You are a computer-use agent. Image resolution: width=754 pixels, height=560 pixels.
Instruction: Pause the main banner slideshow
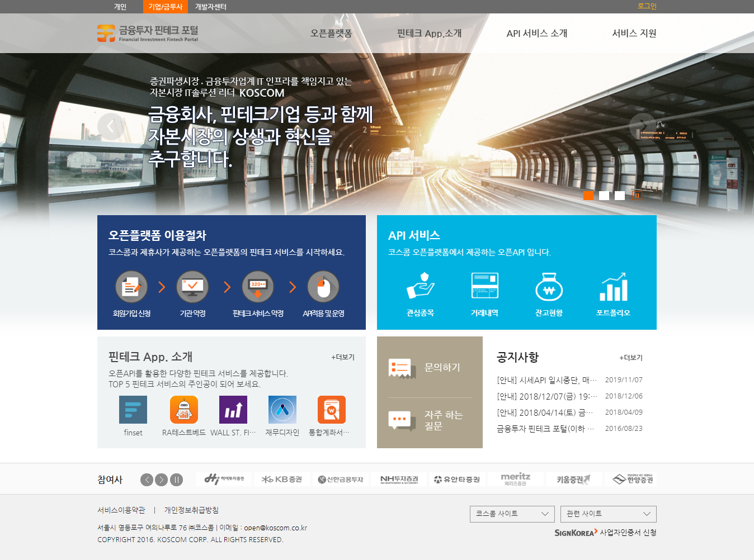point(636,195)
